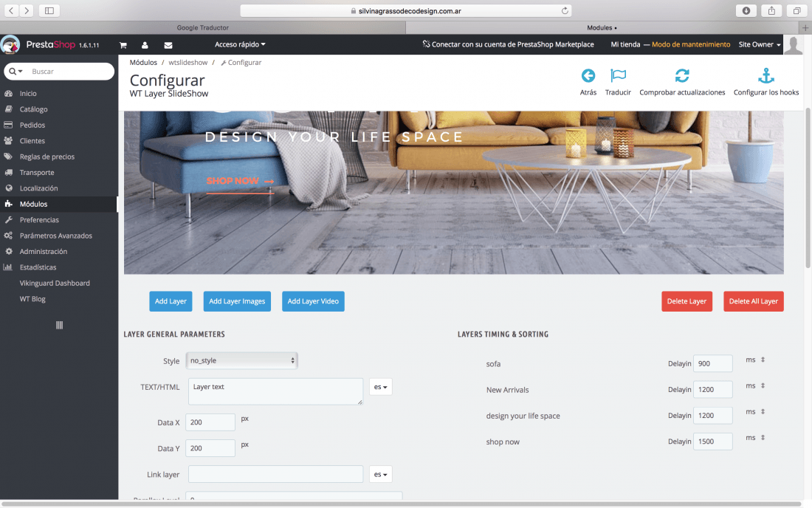This screenshot has width=812, height=508.
Task: Open a new tab with plus button
Action: (805, 27)
